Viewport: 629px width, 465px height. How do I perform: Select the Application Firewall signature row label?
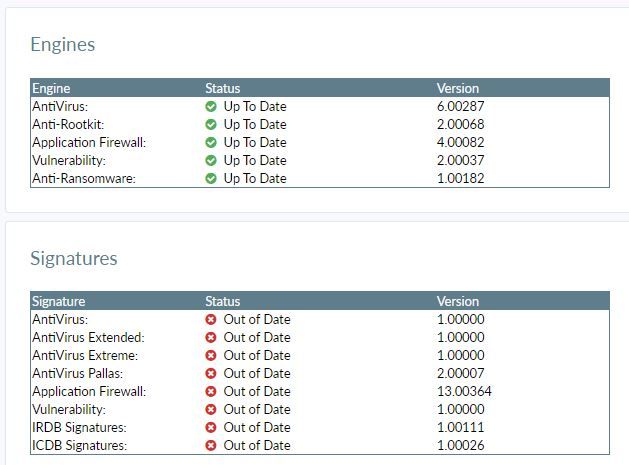89,391
